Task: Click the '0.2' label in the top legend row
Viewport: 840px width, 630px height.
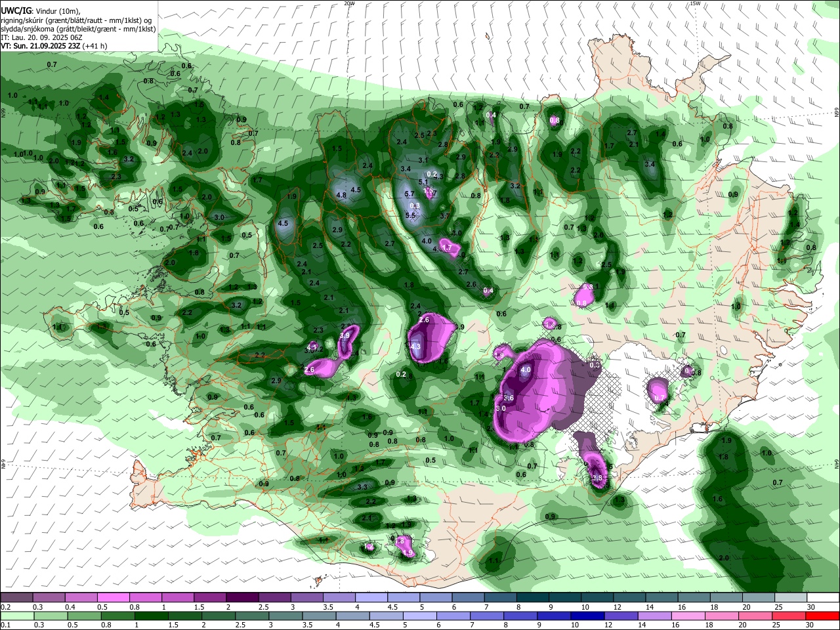Action: (5, 607)
